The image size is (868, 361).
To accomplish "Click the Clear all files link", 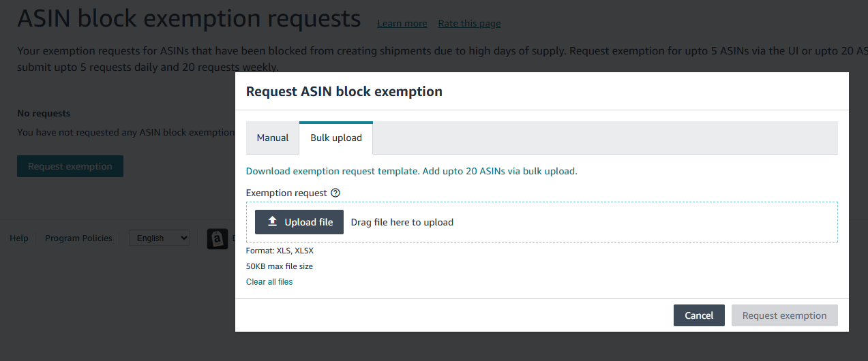I will coord(269,281).
